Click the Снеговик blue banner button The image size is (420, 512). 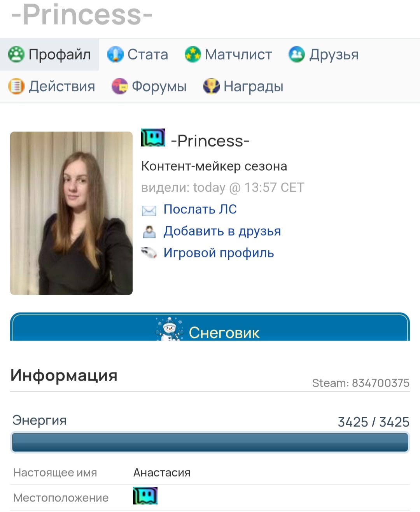click(x=210, y=327)
